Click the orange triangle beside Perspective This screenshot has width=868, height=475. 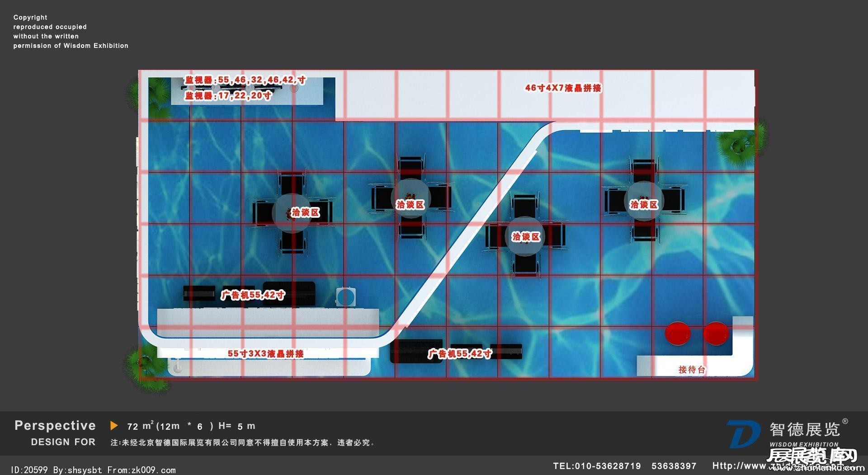click(114, 426)
